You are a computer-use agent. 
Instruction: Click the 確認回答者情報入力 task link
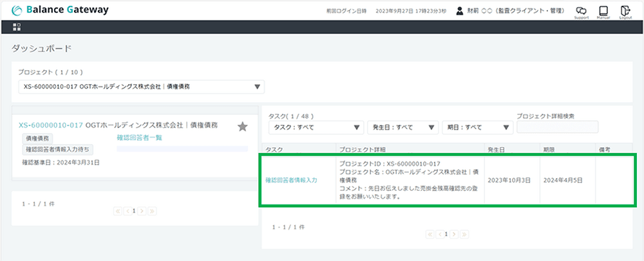coord(291,181)
